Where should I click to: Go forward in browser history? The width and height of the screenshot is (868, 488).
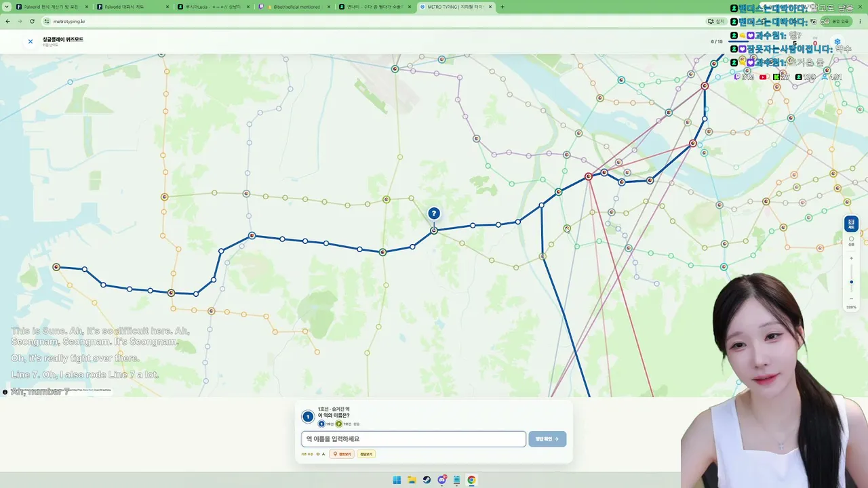(20, 21)
